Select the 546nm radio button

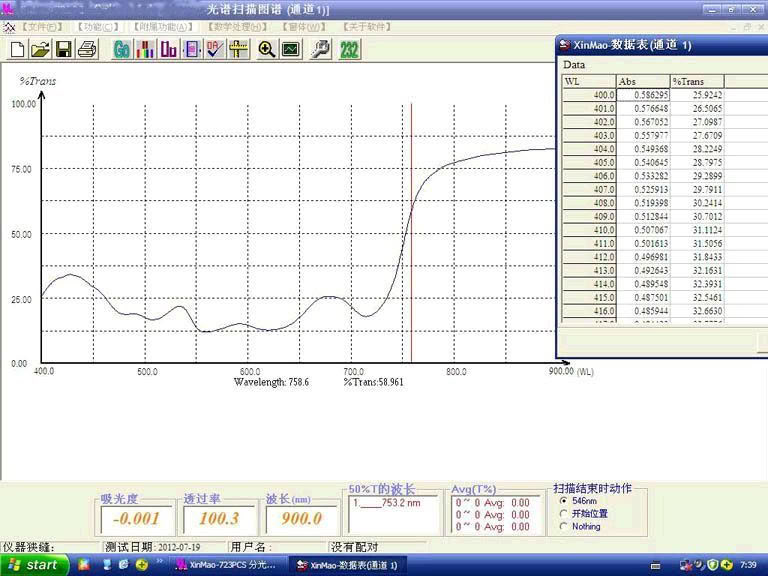[563, 501]
